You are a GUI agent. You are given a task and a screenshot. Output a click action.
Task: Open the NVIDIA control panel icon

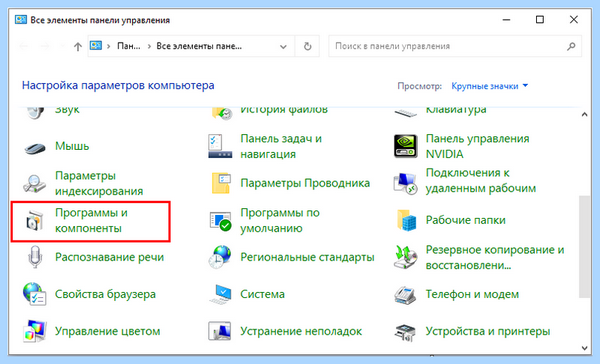(x=406, y=146)
